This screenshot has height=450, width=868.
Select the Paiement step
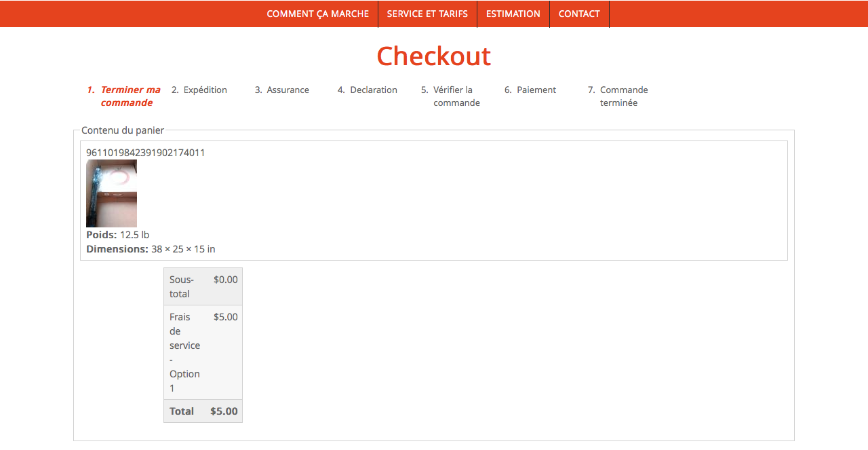(x=536, y=90)
